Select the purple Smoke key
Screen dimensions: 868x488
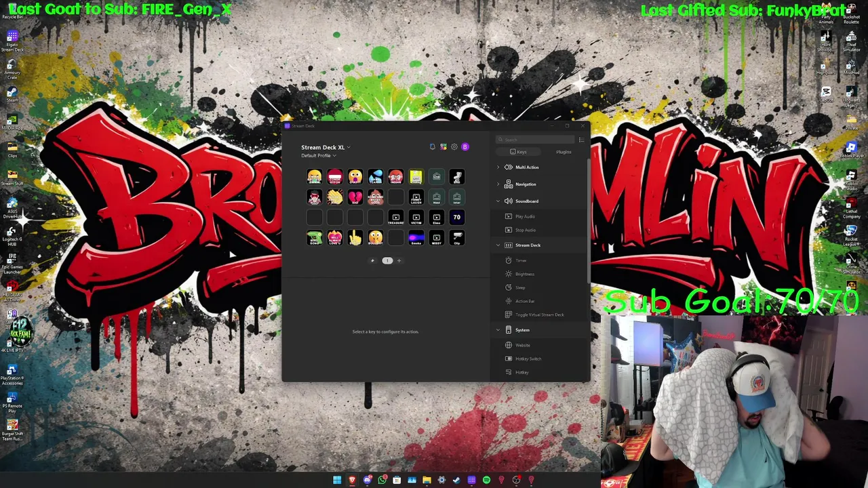click(x=416, y=238)
